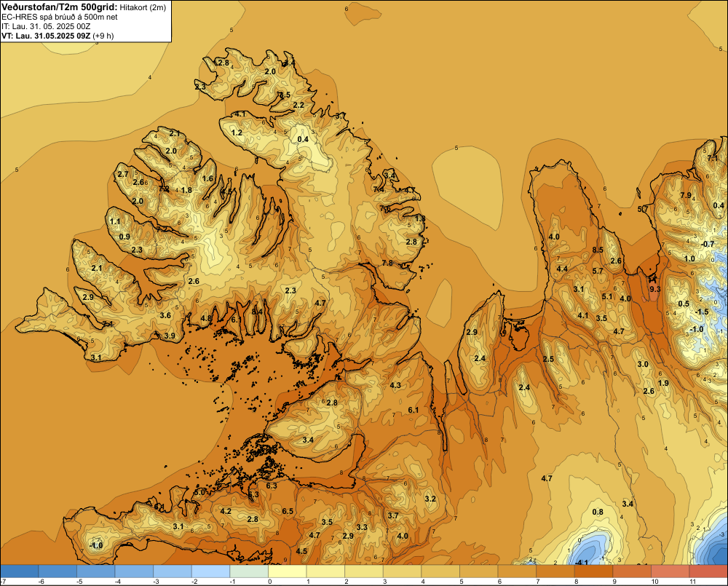Screen dimensions: 728x586
Task: Click the legend tick label 11
Action: 692,582
